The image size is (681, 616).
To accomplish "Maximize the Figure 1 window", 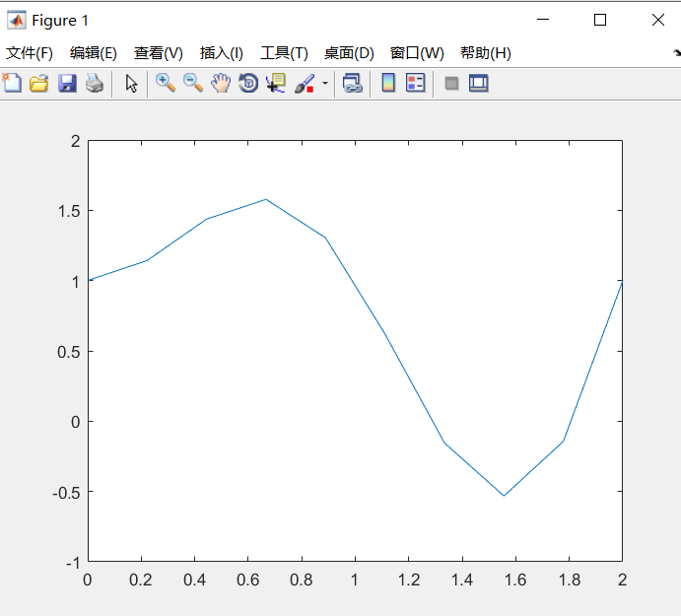I will 600,20.
